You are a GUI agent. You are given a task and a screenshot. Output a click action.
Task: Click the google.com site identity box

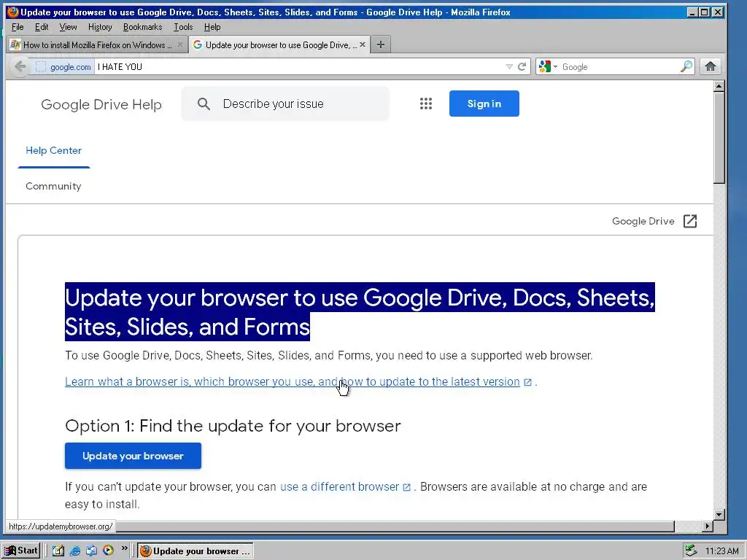(63, 67)
